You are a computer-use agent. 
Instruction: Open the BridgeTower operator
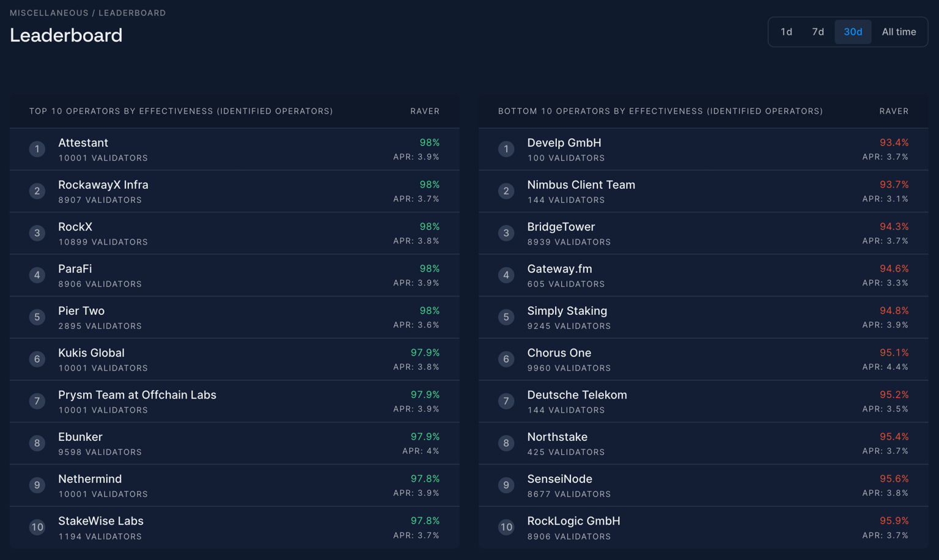coord(561,227)
